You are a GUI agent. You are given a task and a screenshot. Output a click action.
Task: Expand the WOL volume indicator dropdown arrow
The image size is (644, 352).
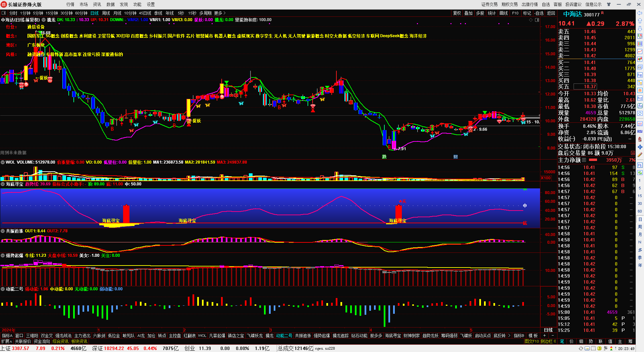(3, 162)
